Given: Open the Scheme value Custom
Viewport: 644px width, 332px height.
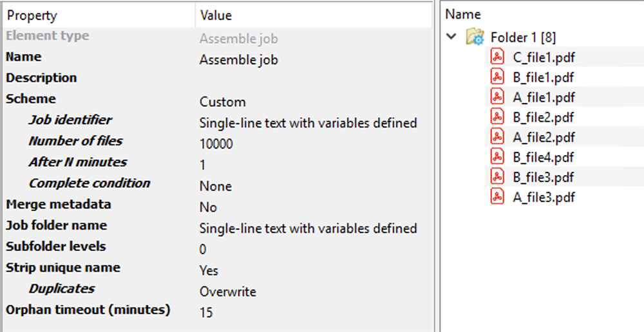Looking at the screenshot, I should point(222,102).
